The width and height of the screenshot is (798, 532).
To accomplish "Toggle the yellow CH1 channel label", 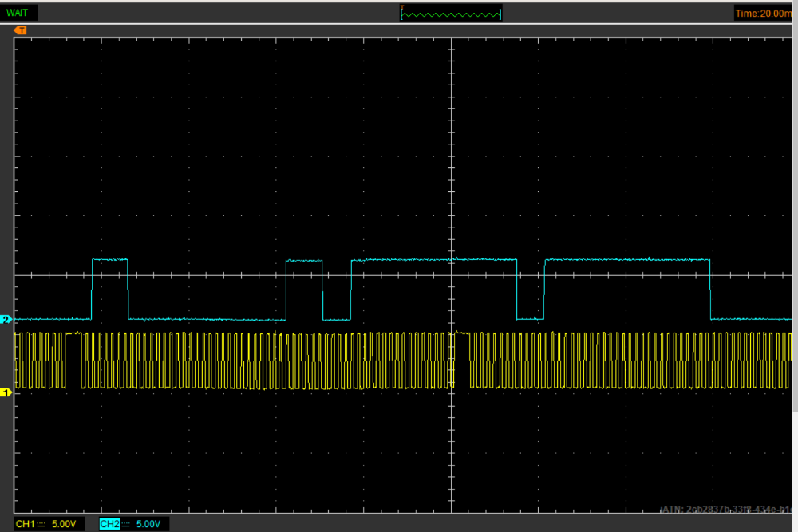I will [26, 524].
